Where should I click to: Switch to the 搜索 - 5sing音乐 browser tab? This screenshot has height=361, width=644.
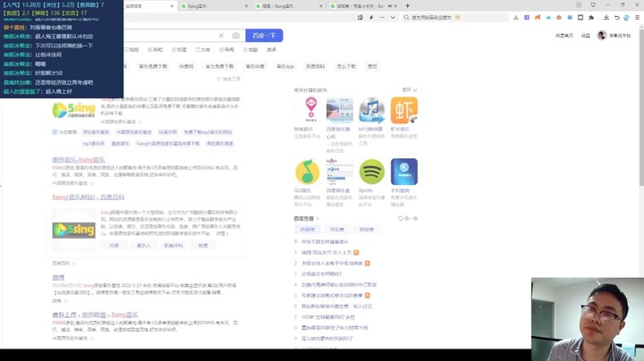[x=289, y=6]
